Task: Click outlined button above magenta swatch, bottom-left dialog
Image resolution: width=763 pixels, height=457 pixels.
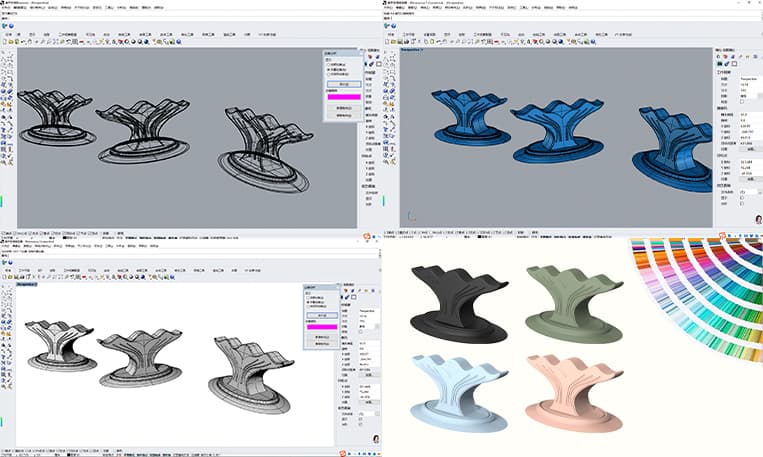Action: 322,315
